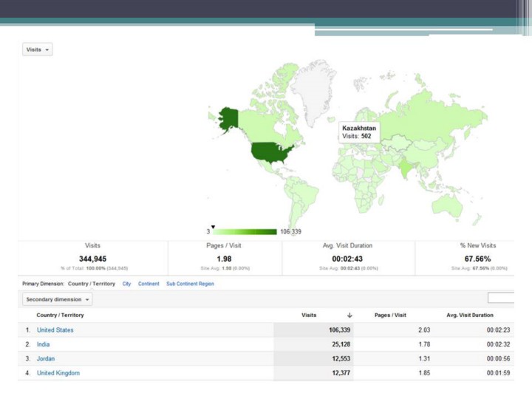Click the dark green United States on map
This screenshot has height=399, width=532.
(x=271, y=152)
